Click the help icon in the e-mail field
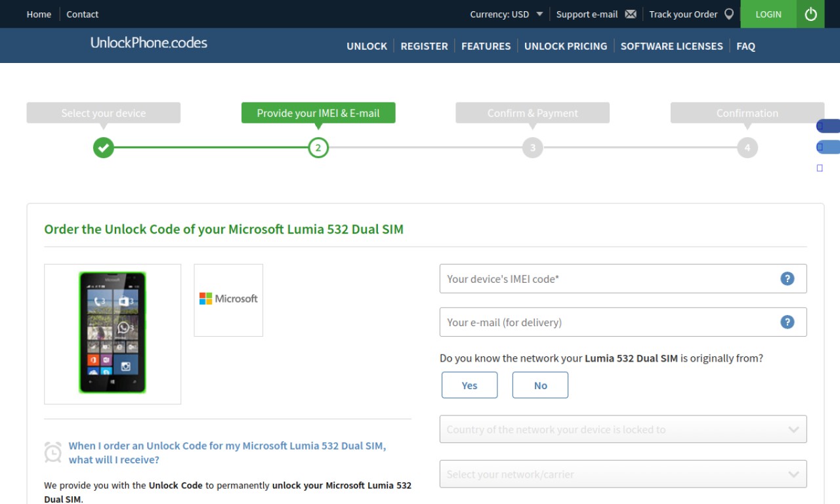This screenshot has width=840, height=504. [x=787, y=322]
